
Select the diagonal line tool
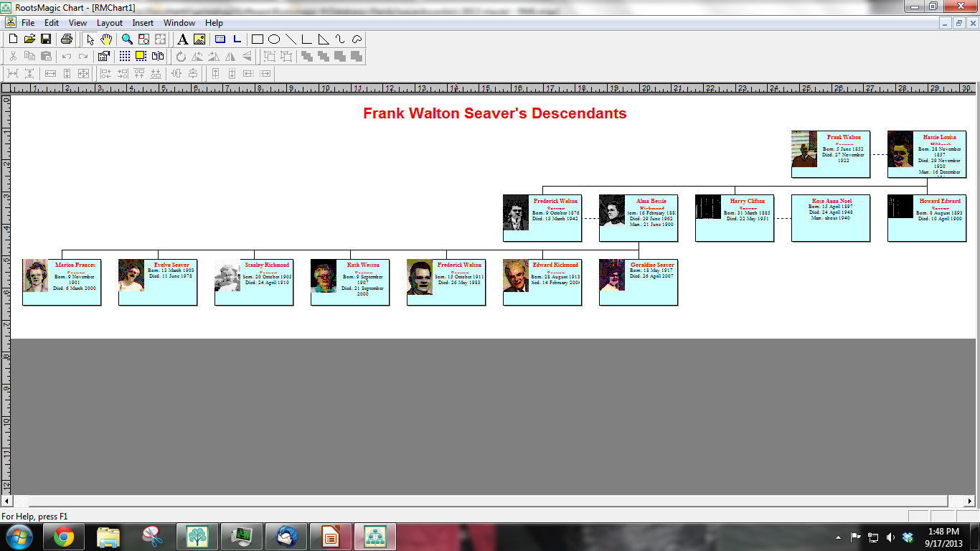[291, 40]
